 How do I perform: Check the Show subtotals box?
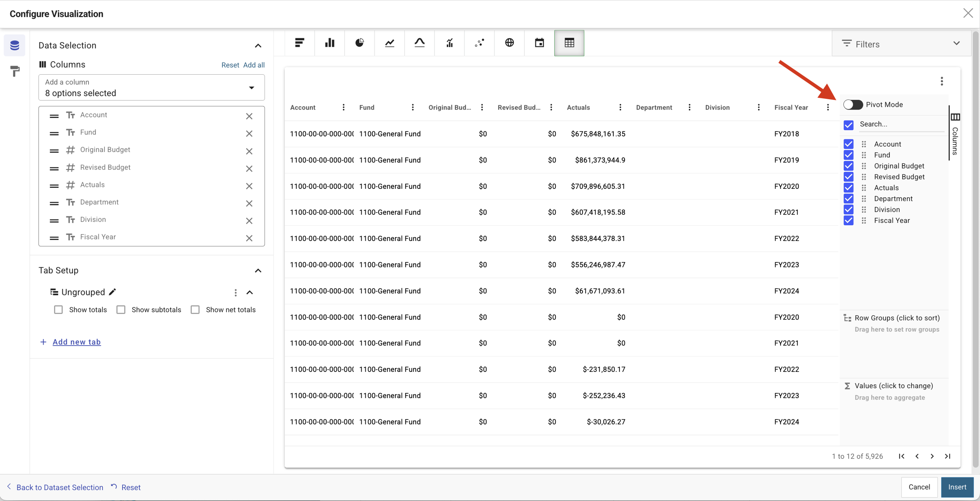click(121, 309)
